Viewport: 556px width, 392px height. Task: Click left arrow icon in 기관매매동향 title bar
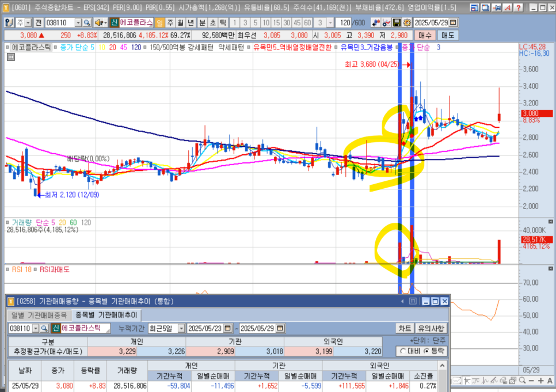(402, 301)
